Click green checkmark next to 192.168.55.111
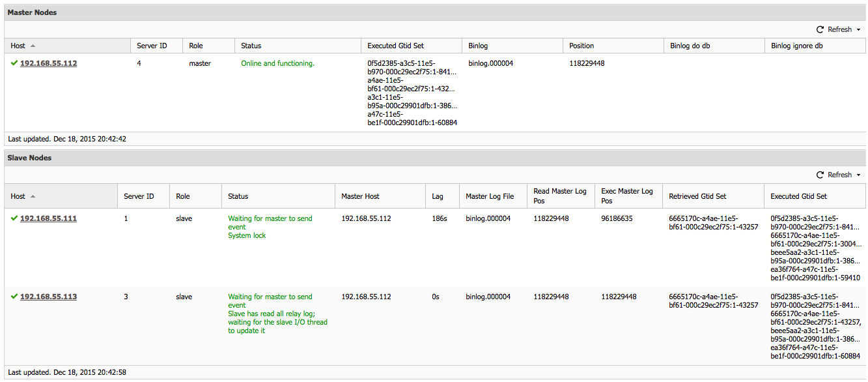 coord(14,218)
